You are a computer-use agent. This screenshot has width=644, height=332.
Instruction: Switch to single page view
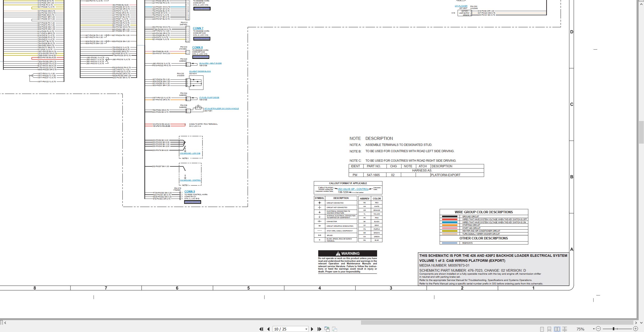click(542, 329)
